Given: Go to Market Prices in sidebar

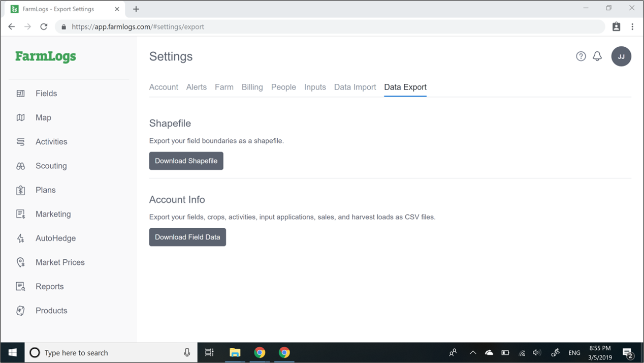Looking at the screenshot, I should point(60,262).
